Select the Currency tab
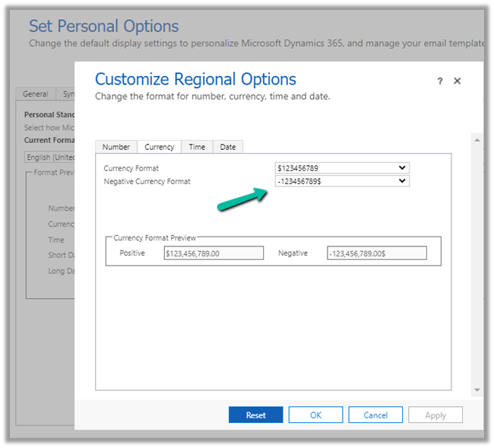 (x=159, y=147)
